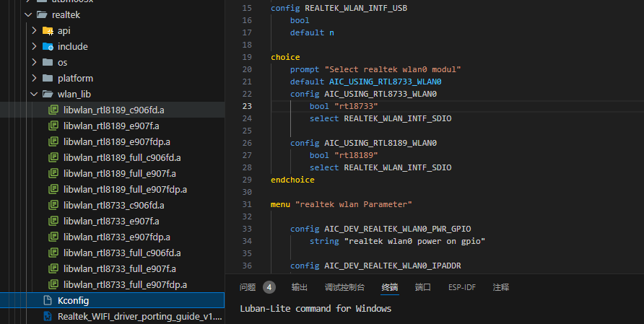The image size is (644, 324).
Task: Click library icon of libwlan_rtl8189_full_e907f.a
Action: tap(53, 173)
